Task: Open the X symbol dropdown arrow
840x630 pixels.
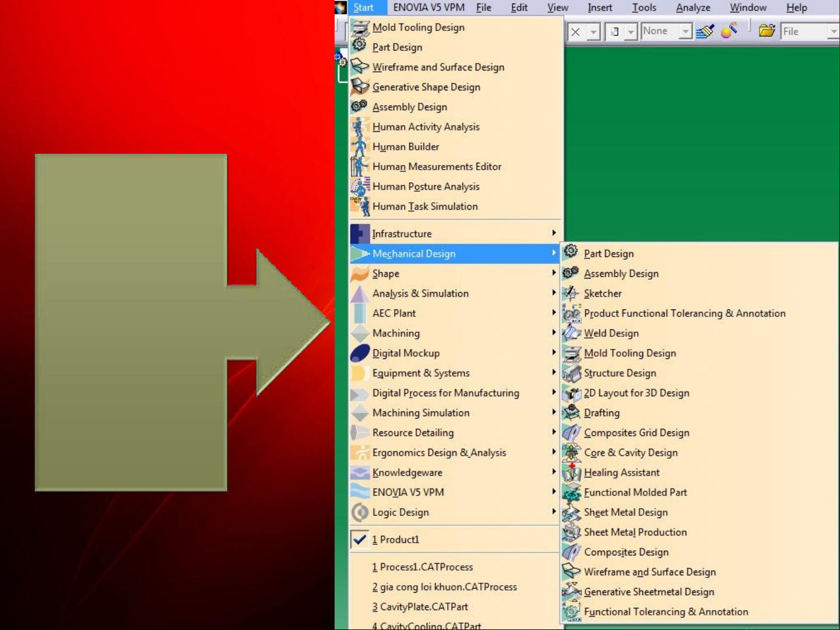Action: click(x=593, y=32)
